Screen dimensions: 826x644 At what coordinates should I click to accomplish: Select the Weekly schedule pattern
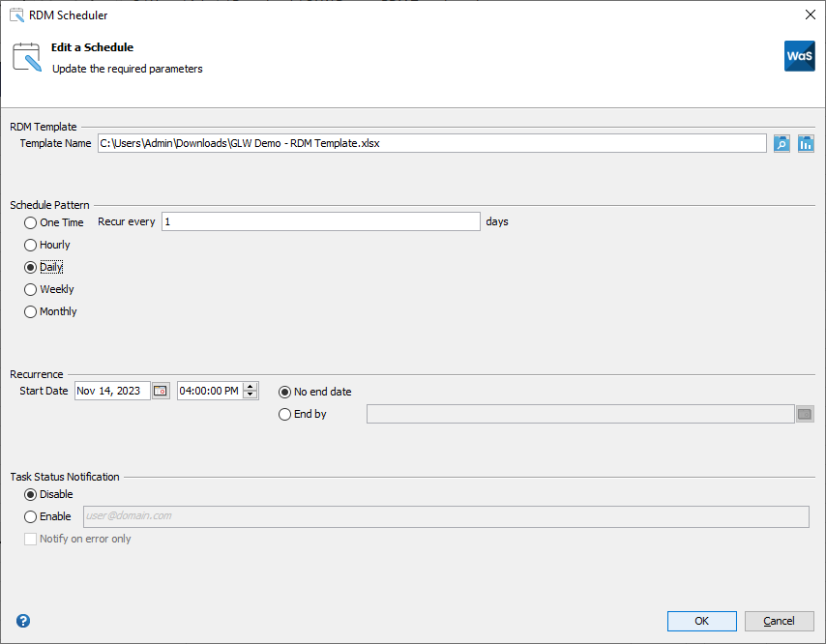tap(30, 289)
